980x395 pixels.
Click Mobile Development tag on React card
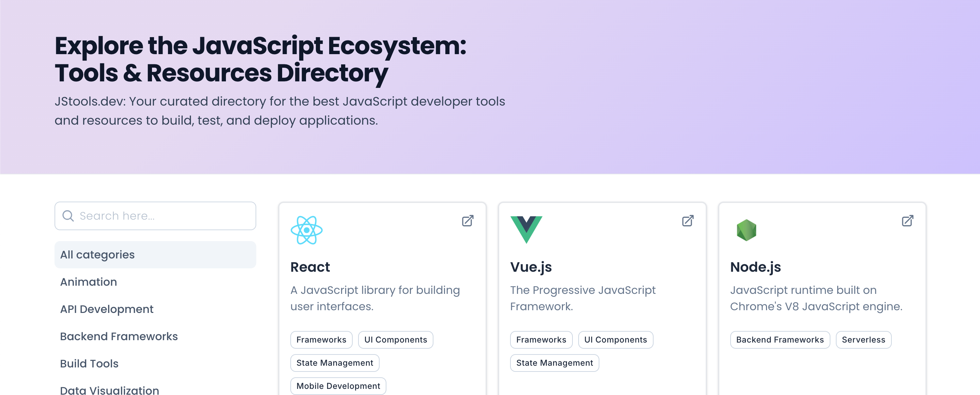[x=338, y=386]
